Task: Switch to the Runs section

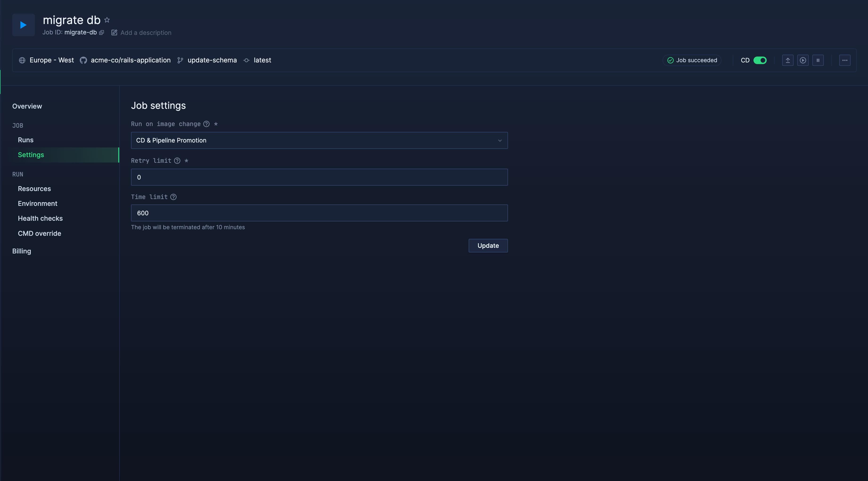Action: (26, 140)
